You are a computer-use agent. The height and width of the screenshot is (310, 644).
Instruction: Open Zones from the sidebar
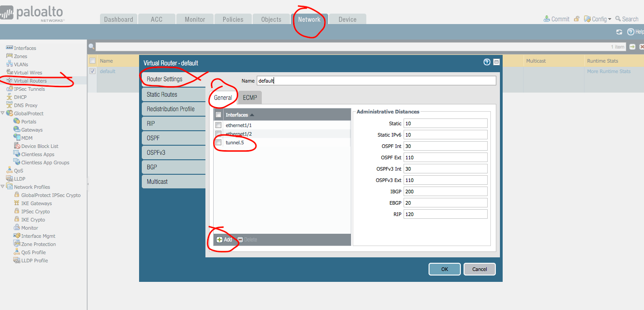(x=20, y=56)
